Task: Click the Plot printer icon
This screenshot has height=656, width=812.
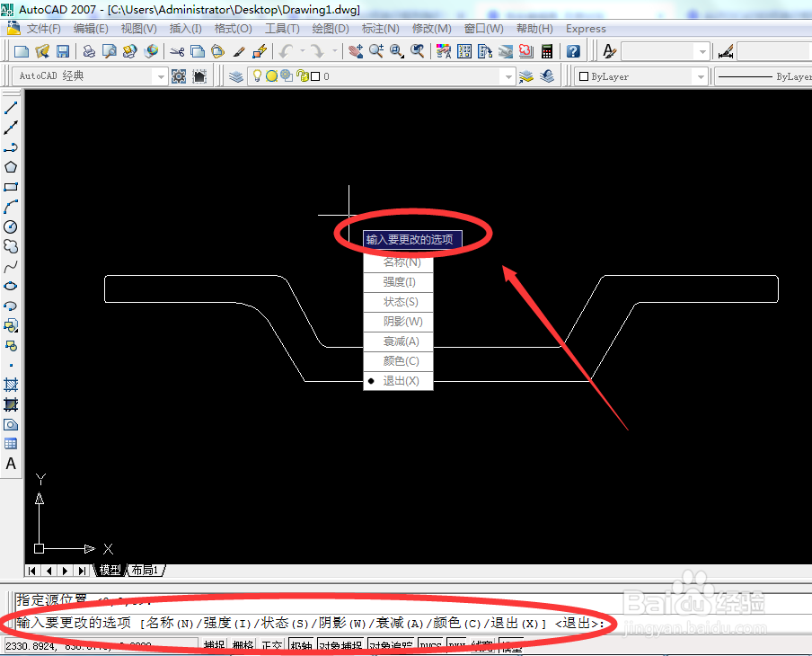Action: pos(89,51)
